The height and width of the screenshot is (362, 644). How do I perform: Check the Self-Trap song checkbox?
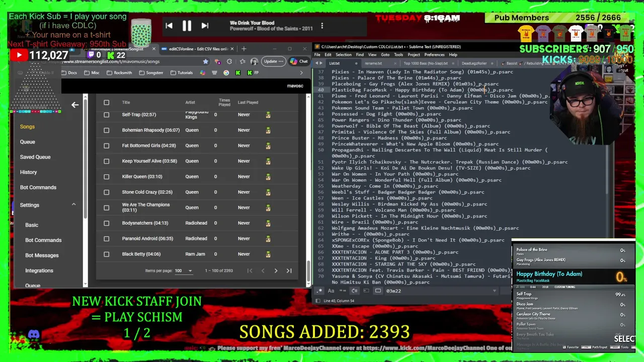(106, 115)
